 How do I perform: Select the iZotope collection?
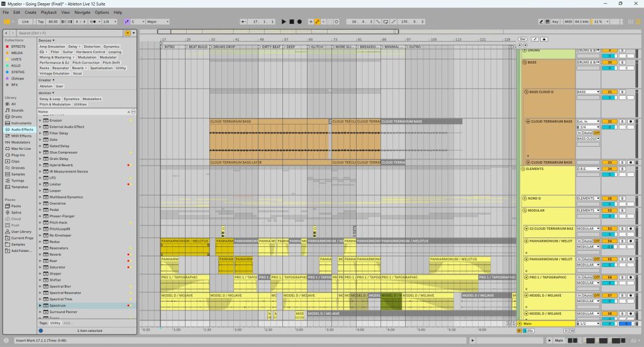[17, 78]
